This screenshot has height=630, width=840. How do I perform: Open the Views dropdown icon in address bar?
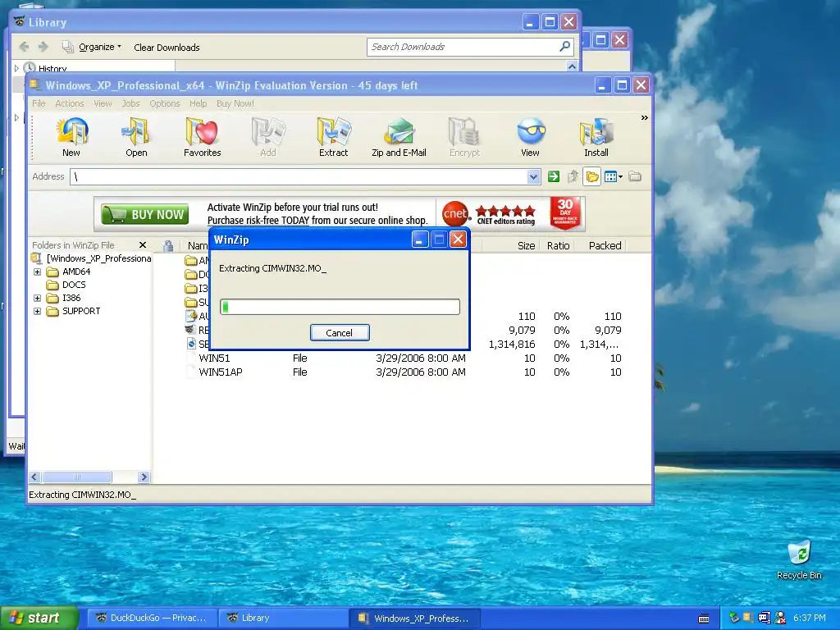point(613,176)
